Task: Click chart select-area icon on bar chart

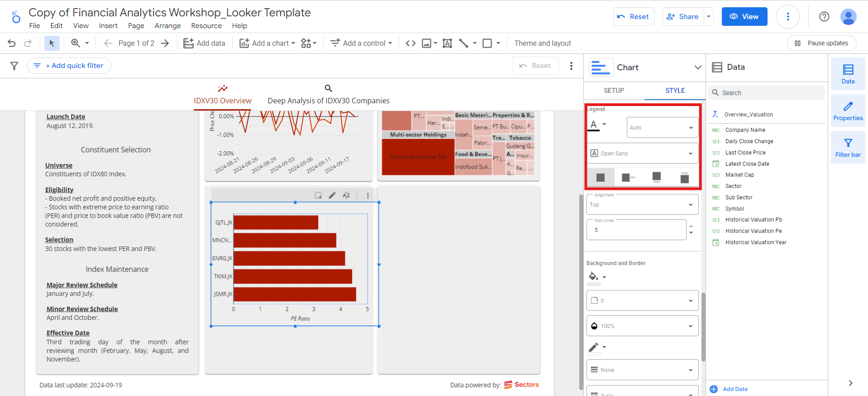Action: click(318, 195)
